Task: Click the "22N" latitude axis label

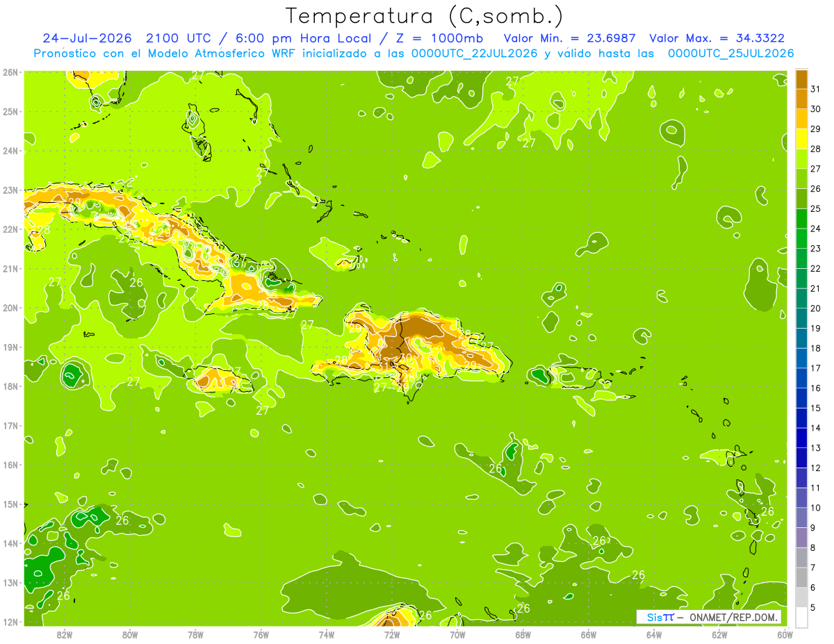Action: click(x=10, y=229)
